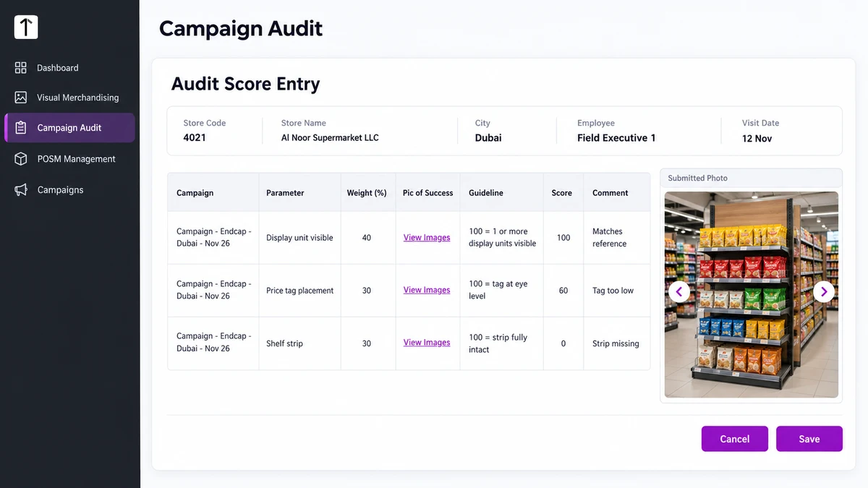Save the audit scores

[x=809, y=439]
